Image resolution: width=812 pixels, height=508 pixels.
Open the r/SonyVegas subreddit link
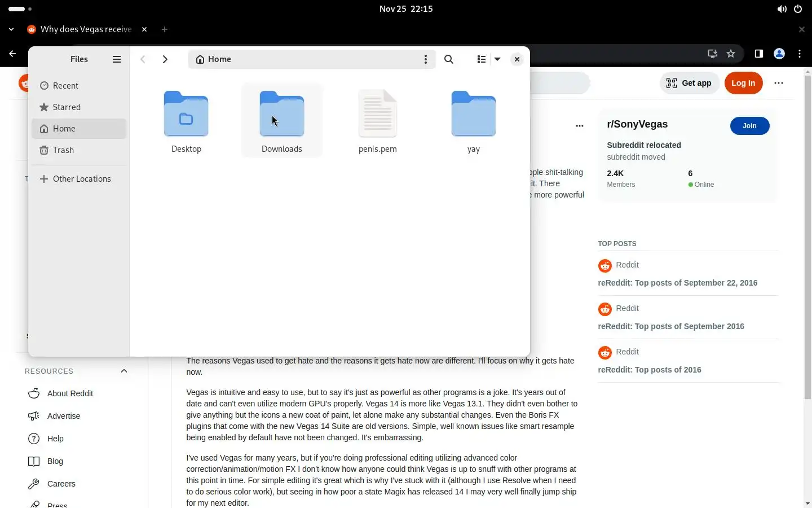click(x=637, y=124)
